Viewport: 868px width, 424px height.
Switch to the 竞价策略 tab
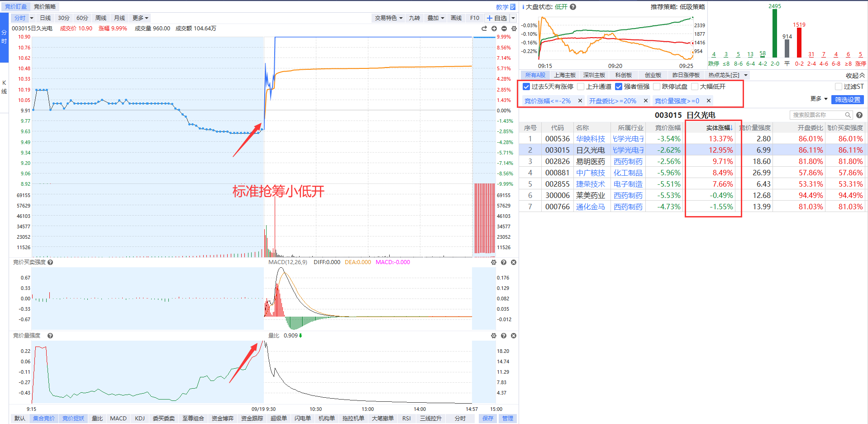[45, 7]
